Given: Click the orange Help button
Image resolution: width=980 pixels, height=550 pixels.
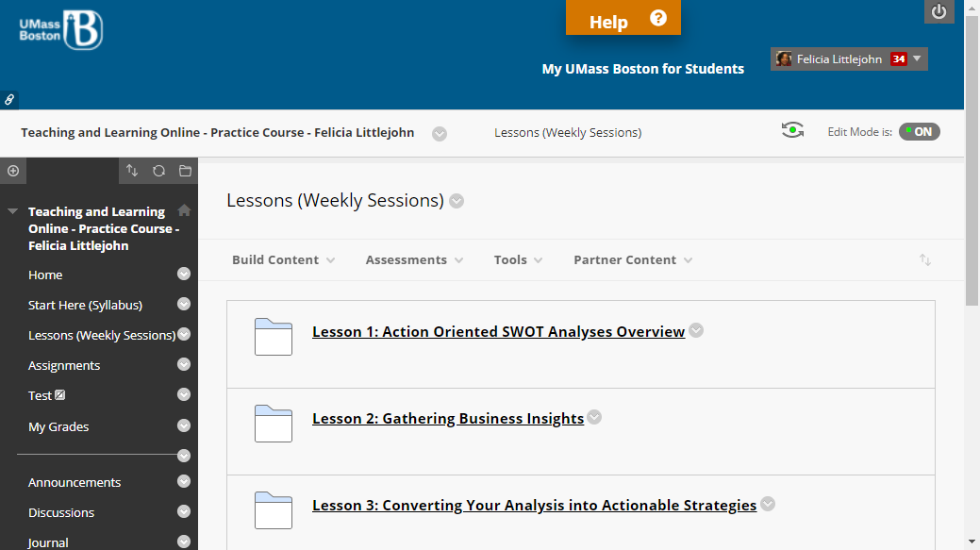Looking at the screenshot, I should point(623,18).
